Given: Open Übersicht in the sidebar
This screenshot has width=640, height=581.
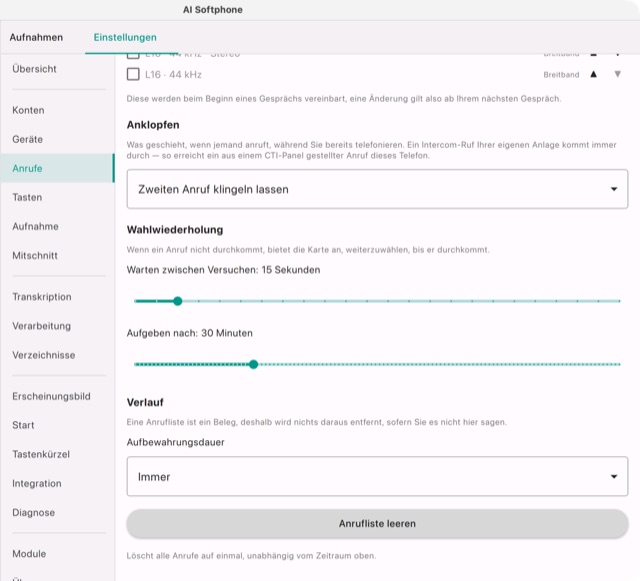Looking at the screenshot, I should pyautogui.click(x=57, y=69).
